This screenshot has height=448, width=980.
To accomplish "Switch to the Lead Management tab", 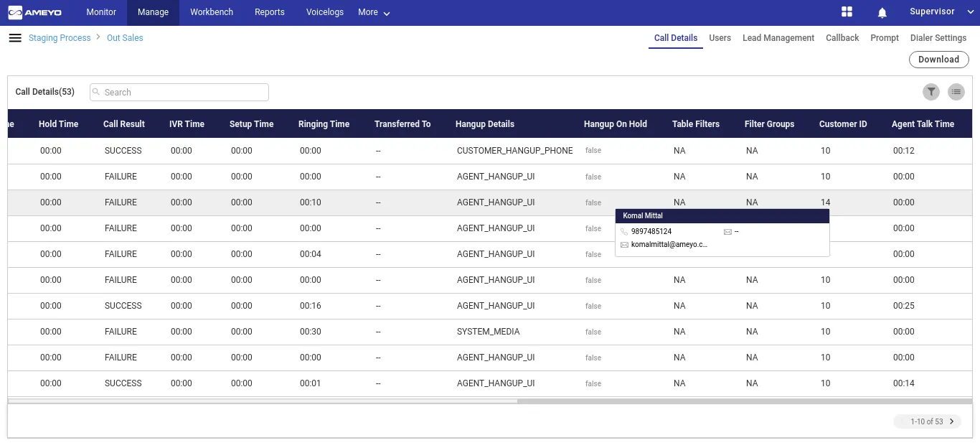I will (778, 38).
